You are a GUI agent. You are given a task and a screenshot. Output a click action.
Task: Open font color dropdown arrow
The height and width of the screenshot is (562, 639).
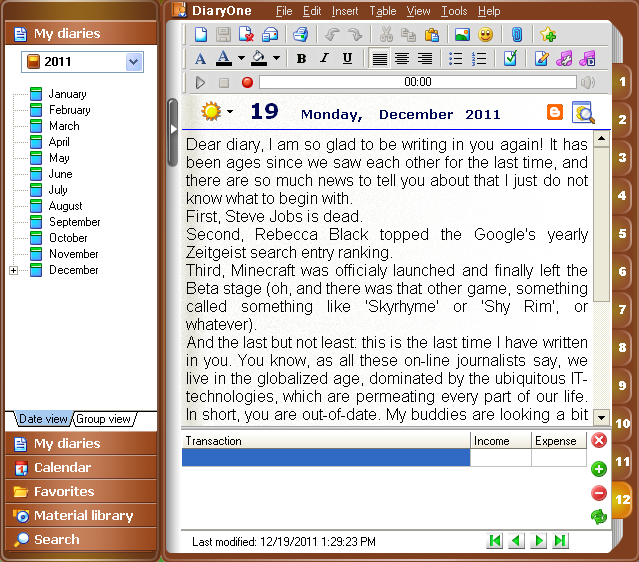pyautogui.click(x=241, y=58)
